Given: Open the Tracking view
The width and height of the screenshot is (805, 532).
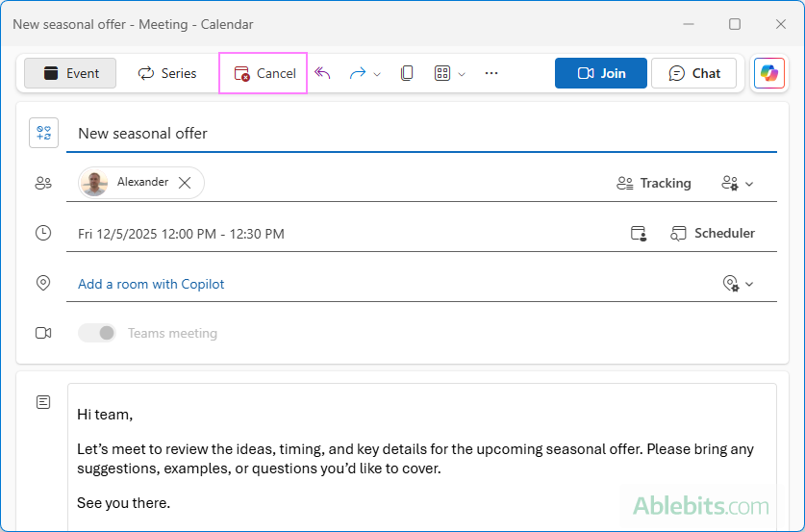Looking at the screenshot, I should [654, 184].
